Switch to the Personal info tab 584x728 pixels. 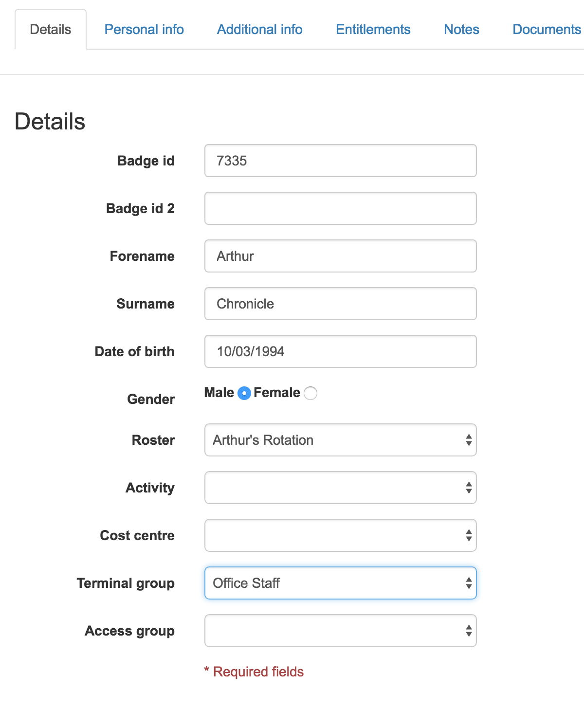144,29
